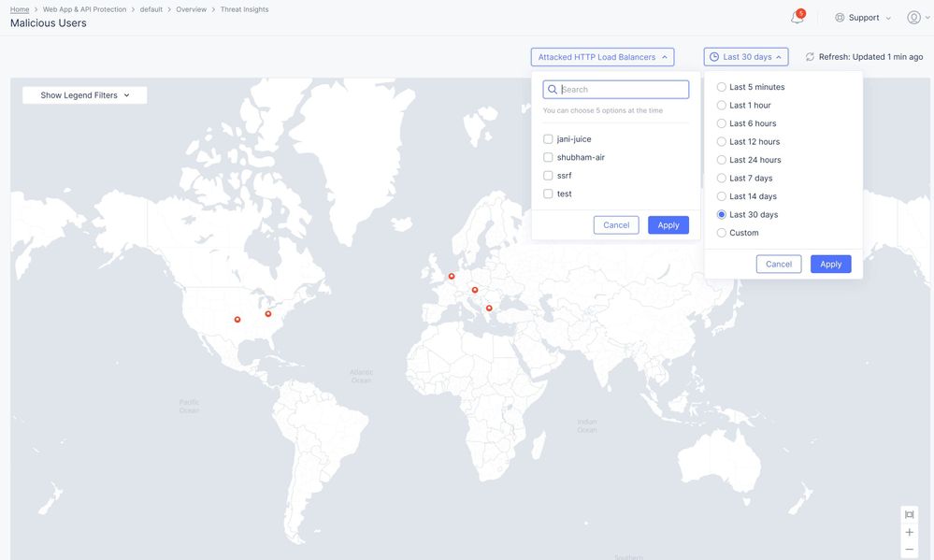Click the Support globe icon
Viewport: 934px width, 560px height.
pos(840,18)
